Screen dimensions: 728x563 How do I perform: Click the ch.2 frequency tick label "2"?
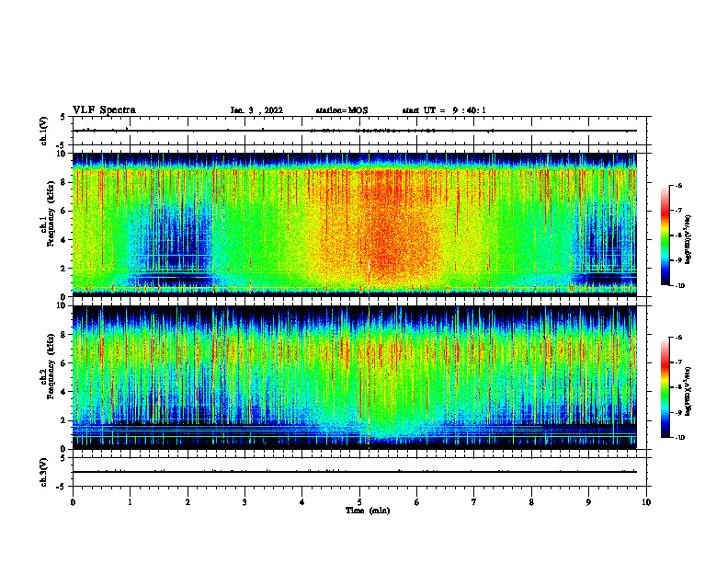pyautogui.click(x=64, y=420)
